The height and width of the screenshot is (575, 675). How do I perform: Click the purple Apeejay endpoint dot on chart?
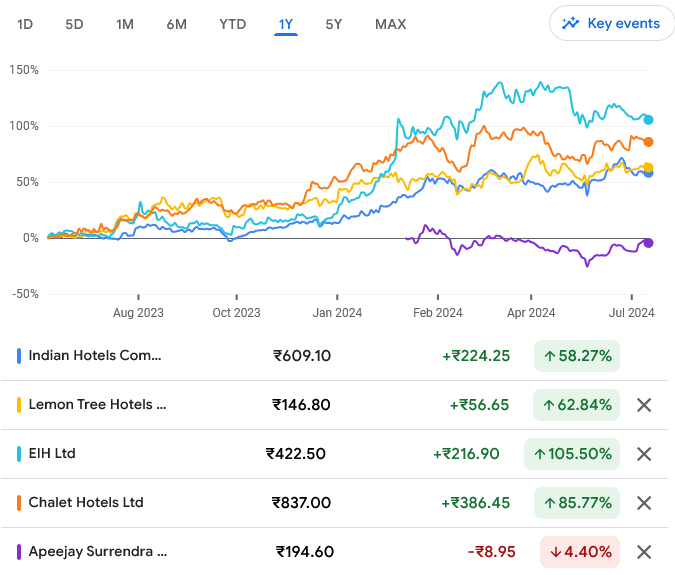click(648, 243)
